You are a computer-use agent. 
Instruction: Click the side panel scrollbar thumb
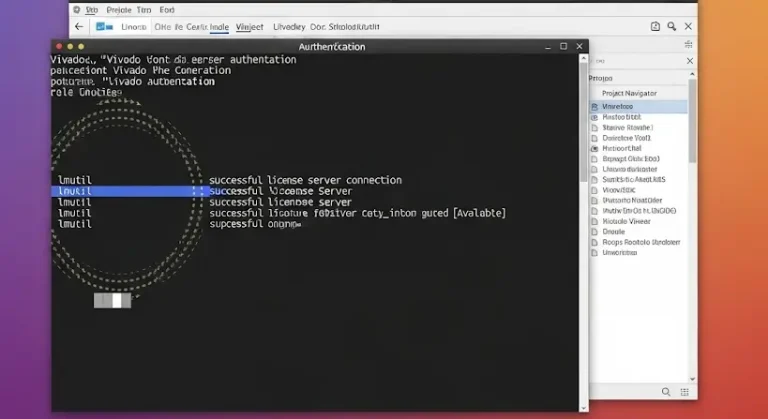click(x=692, y=121)
